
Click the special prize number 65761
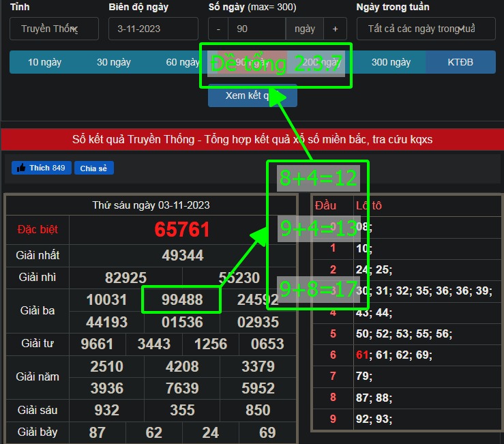[x=182, y=230]
